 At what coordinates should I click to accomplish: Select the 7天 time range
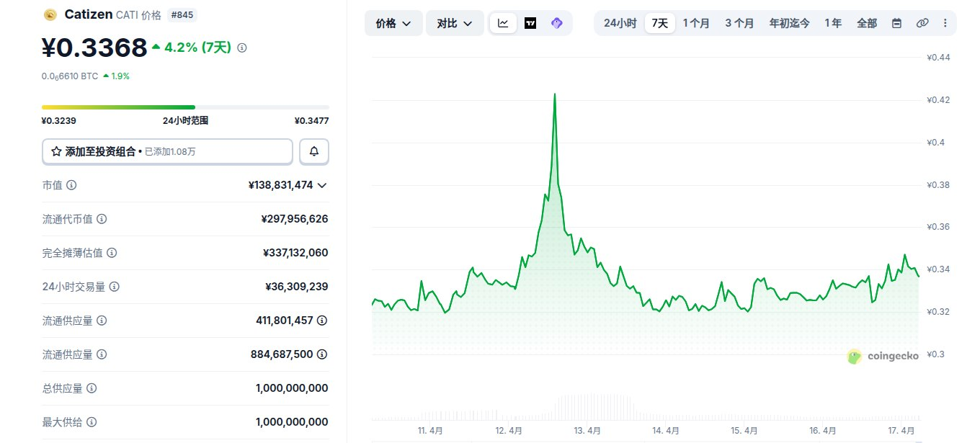660,23
